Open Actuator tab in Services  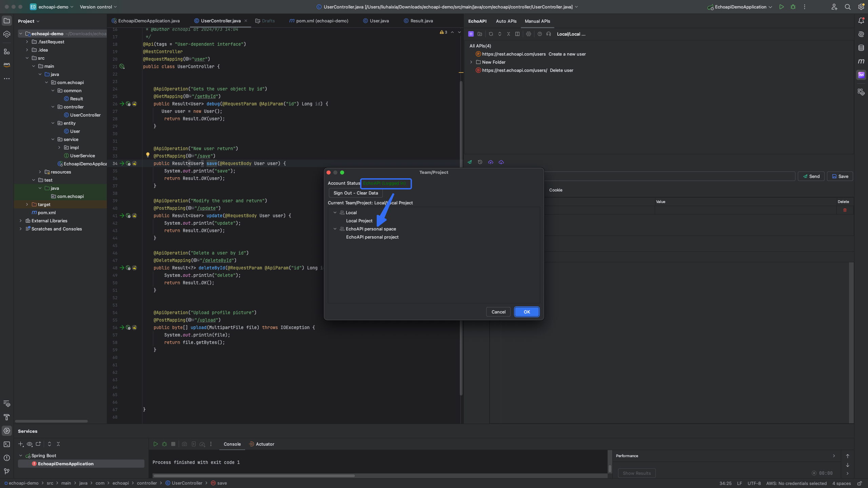click(x=261, y=444)
